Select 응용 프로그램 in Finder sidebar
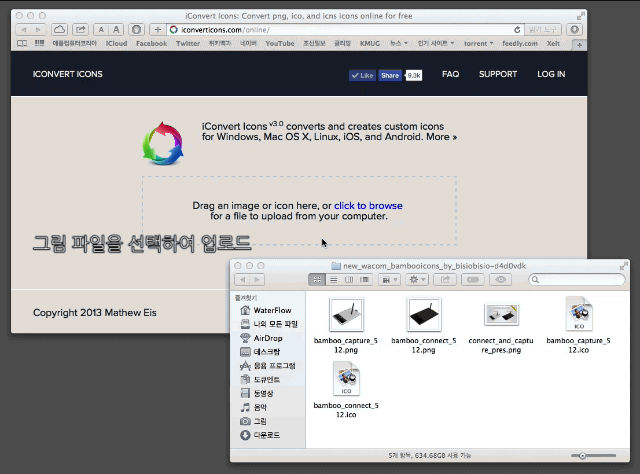Image resolution: width=640 pixels, height=474 pixels. pyautogui.click(x=268, y=366)
